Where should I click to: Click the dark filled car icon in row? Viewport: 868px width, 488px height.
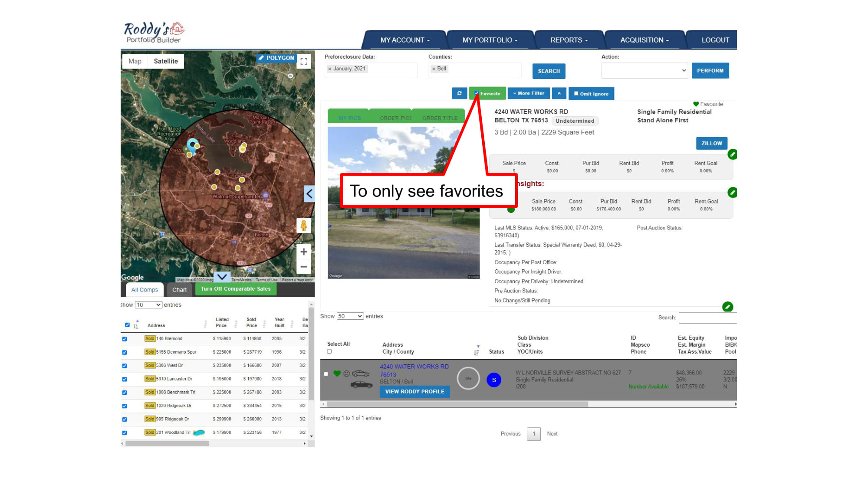[361, 384]
